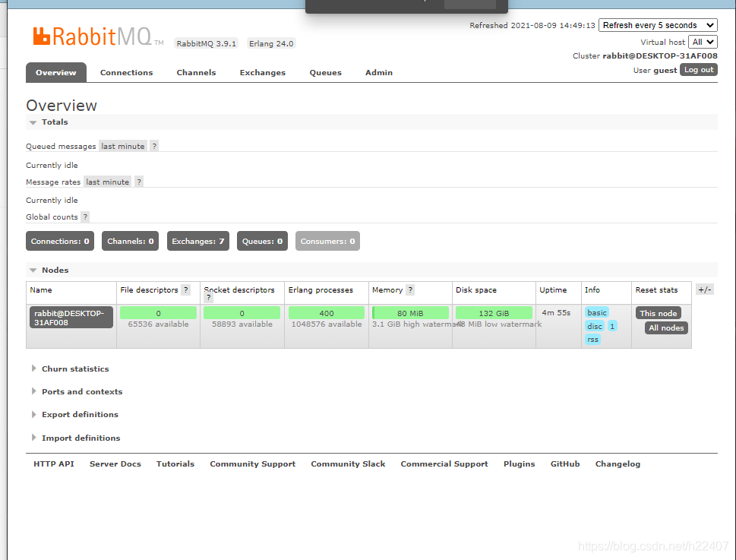Show Memory column help tooltip
Screen dimensions: 736x560
(x=410, y=289)
